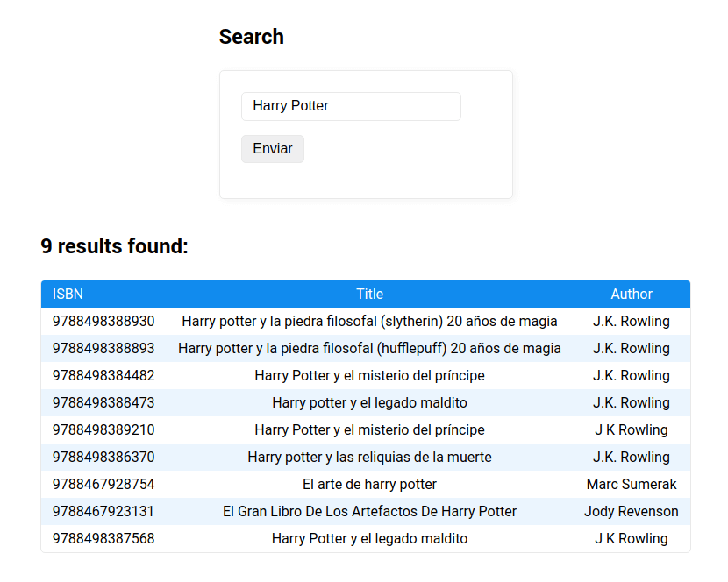Click the "9 results found:" heading
The height and width of the screenshot is (582, 728).
114,246
